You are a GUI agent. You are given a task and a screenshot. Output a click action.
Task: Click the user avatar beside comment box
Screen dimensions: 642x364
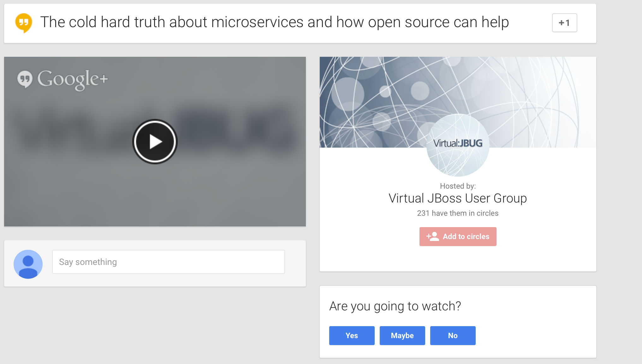(x=28, y=264)
